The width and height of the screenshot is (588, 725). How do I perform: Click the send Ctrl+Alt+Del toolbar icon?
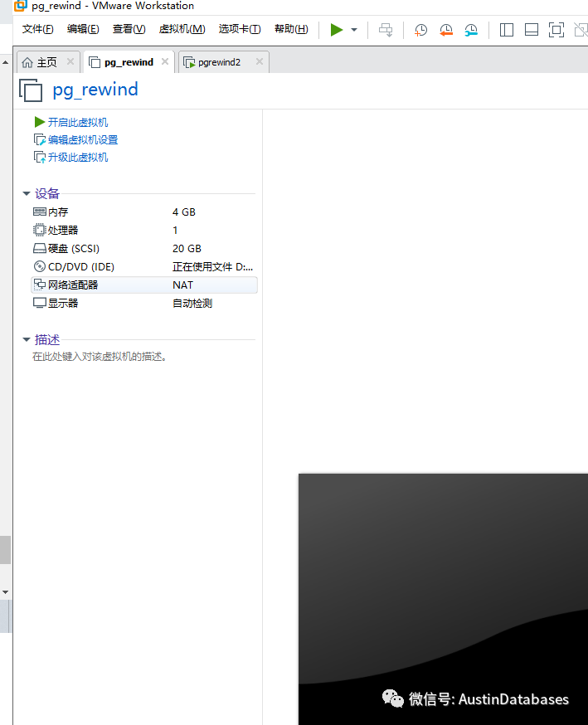pyautogui.click(x=386, y=30)
